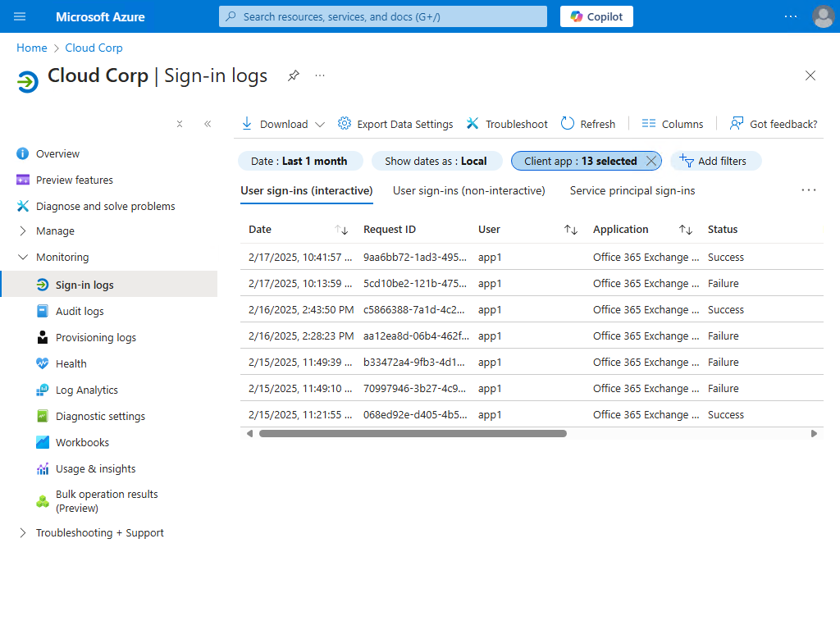
Task: Click the Copilot button
Action: coord(596,16)
